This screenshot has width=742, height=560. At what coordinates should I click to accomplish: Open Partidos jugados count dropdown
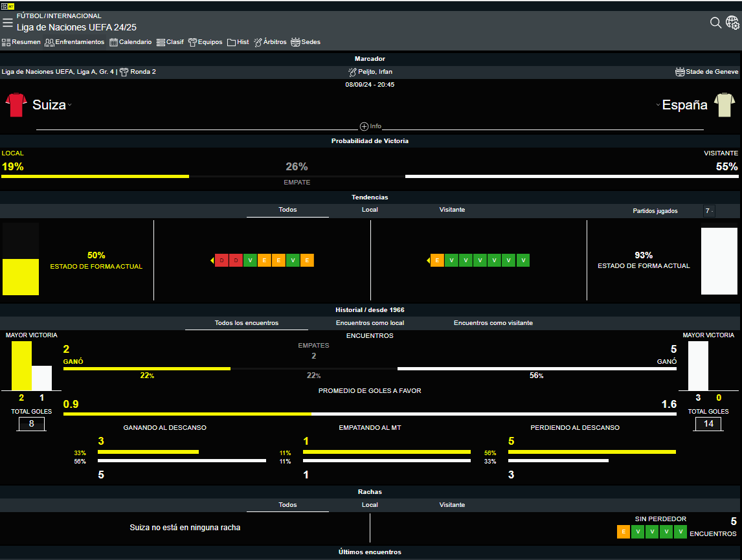[710, 211]
